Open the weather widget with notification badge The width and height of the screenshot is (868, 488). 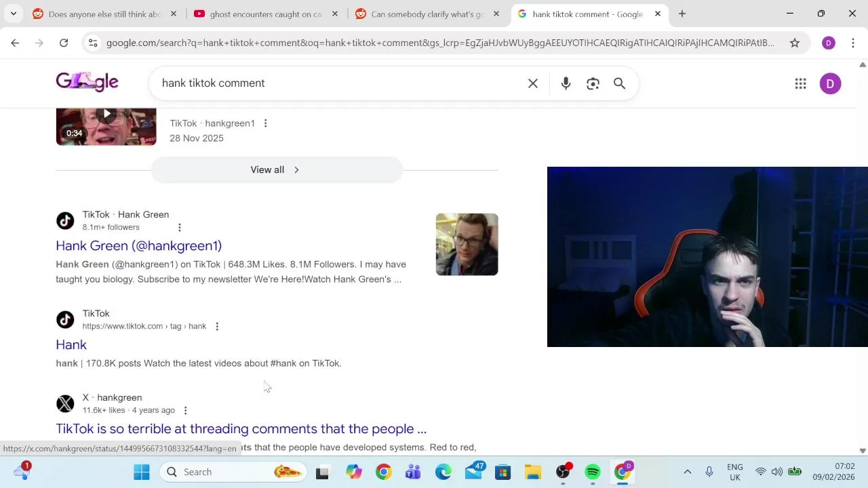point(22,472)
